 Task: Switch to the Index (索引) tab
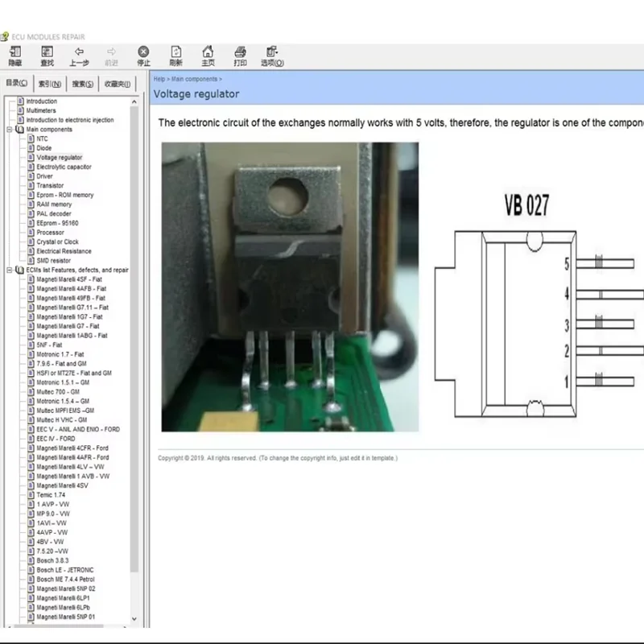50,84
